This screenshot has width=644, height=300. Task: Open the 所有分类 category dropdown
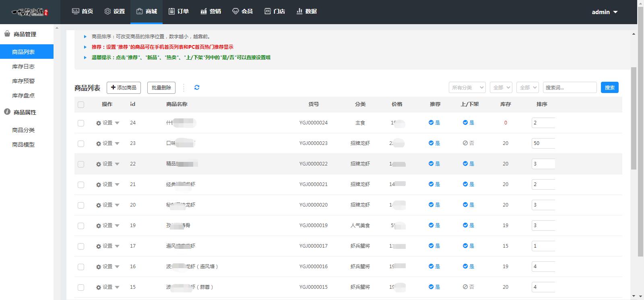click(x=467, y=87)
